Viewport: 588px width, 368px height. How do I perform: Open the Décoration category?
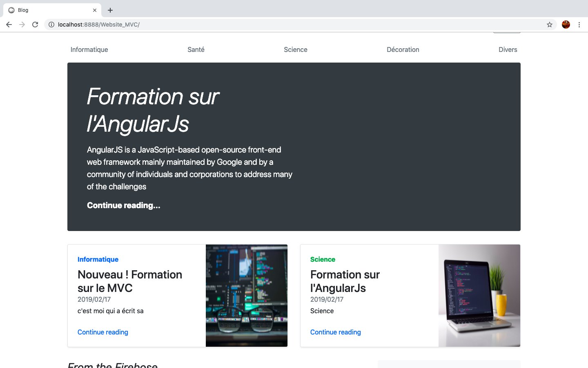pos(403,49)
